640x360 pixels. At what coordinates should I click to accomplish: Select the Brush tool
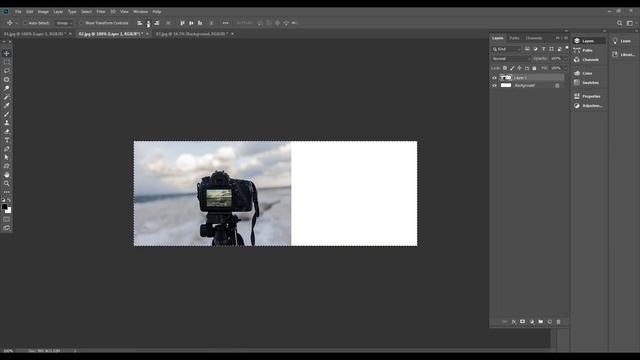[7, 114]
